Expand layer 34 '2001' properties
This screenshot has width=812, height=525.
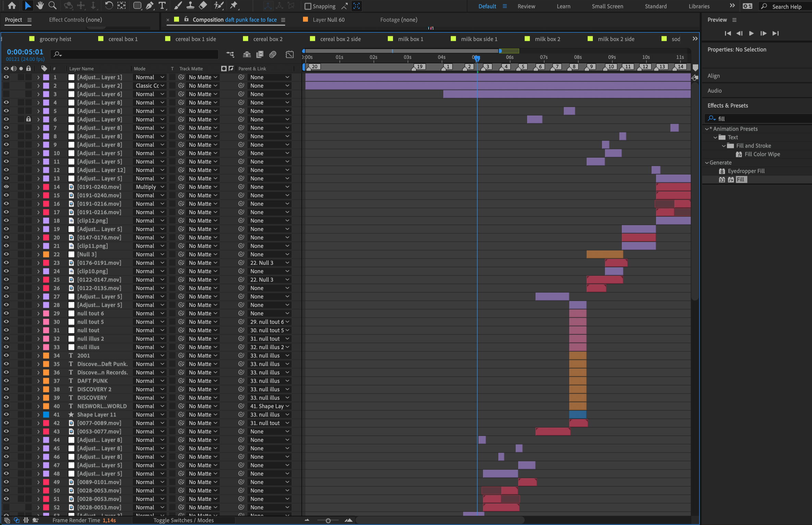(x=38, y=356)
